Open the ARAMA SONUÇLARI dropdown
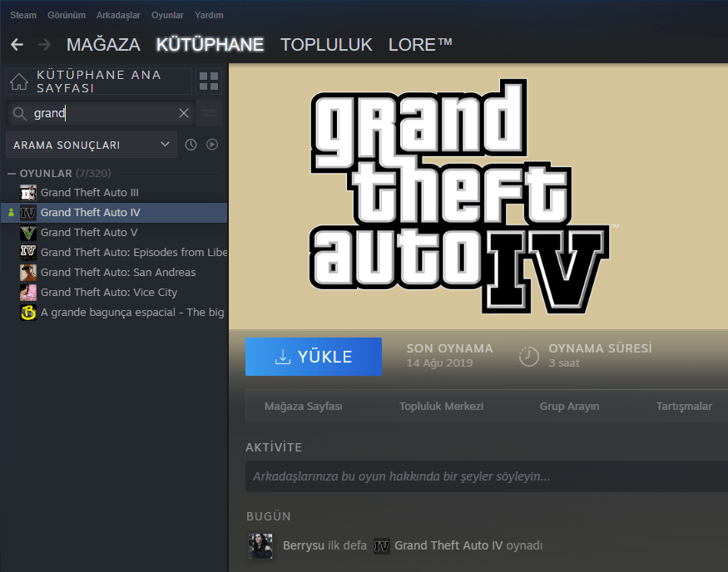Viewport: 728px width, 572px height. coord(92,144)
